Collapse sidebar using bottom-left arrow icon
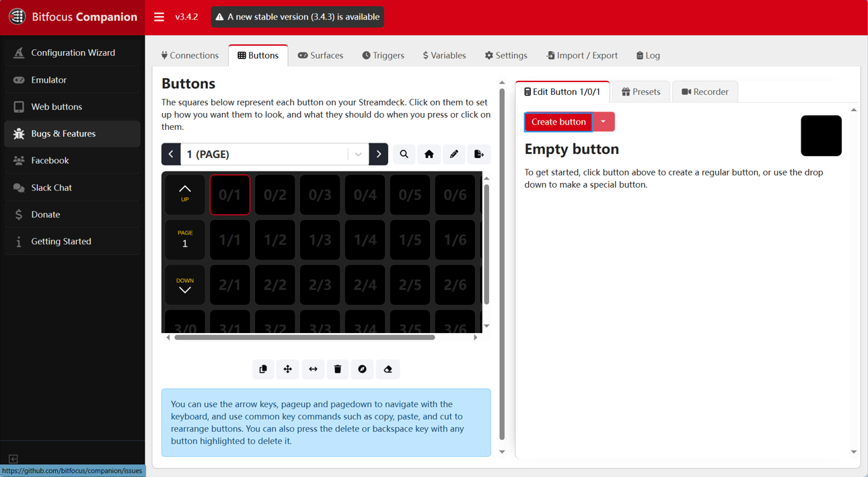The width and height of the screenshot is (868, 477). [13, 459]
